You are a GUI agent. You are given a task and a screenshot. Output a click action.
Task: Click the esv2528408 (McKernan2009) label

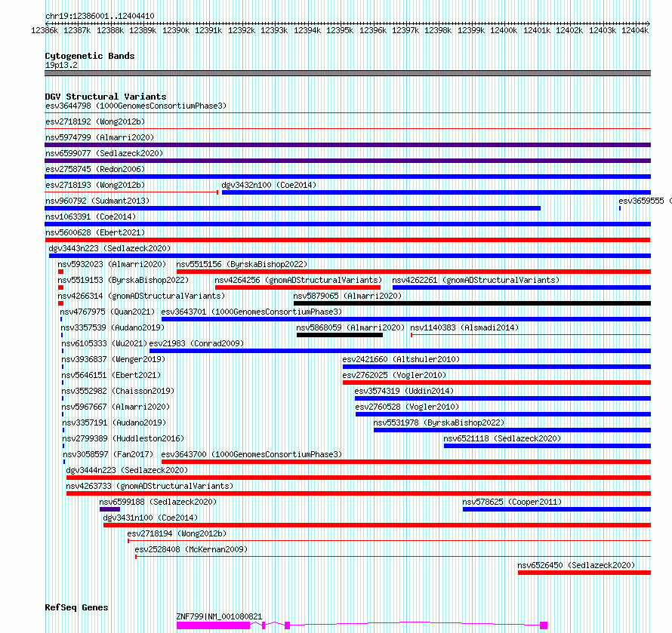(x=191, y=549)
